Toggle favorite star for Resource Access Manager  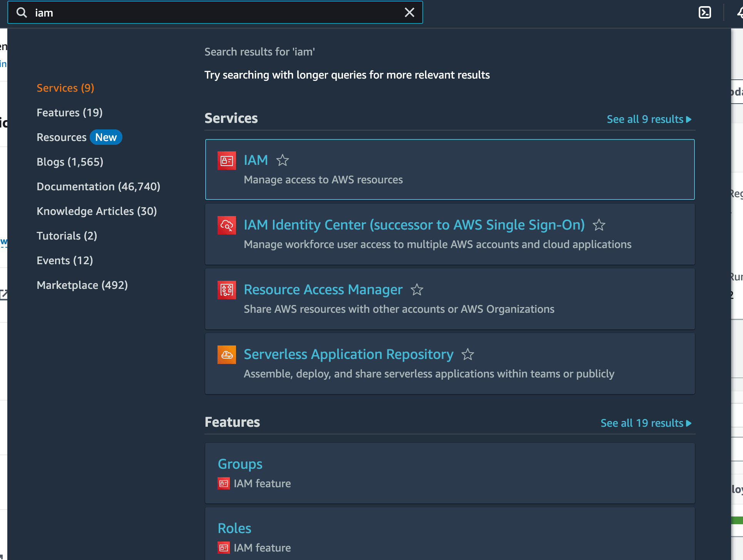pyautogui.click(x=417, y=290)
